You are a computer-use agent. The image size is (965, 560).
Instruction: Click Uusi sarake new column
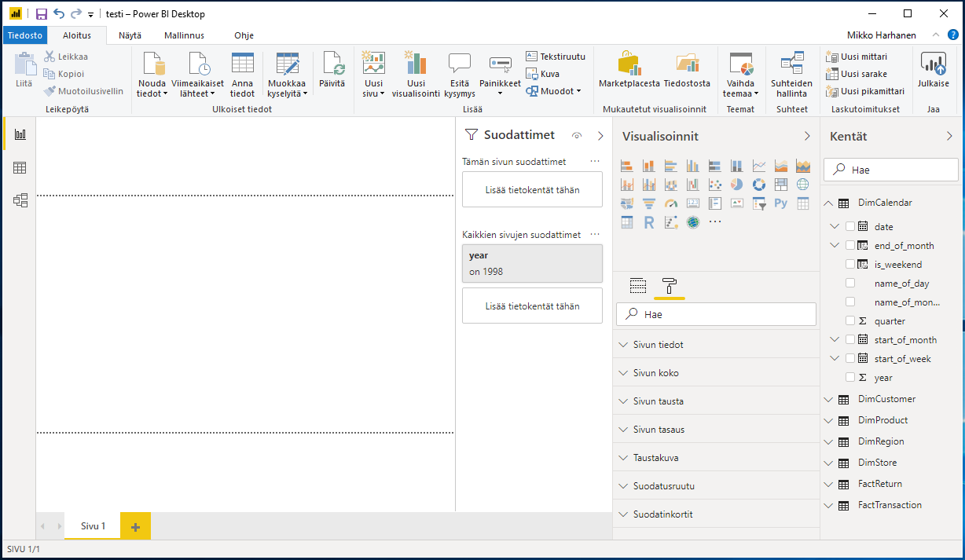[857, 74]
